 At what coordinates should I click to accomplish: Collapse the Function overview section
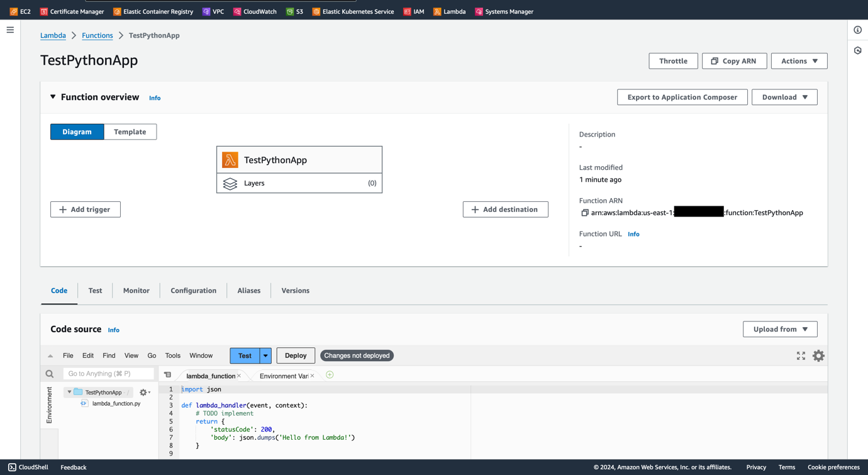click(x=53, y=97)
